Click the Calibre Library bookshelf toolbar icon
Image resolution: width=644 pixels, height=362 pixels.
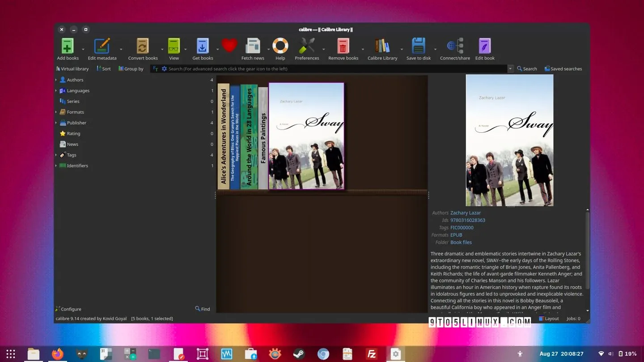click(382, 46)
